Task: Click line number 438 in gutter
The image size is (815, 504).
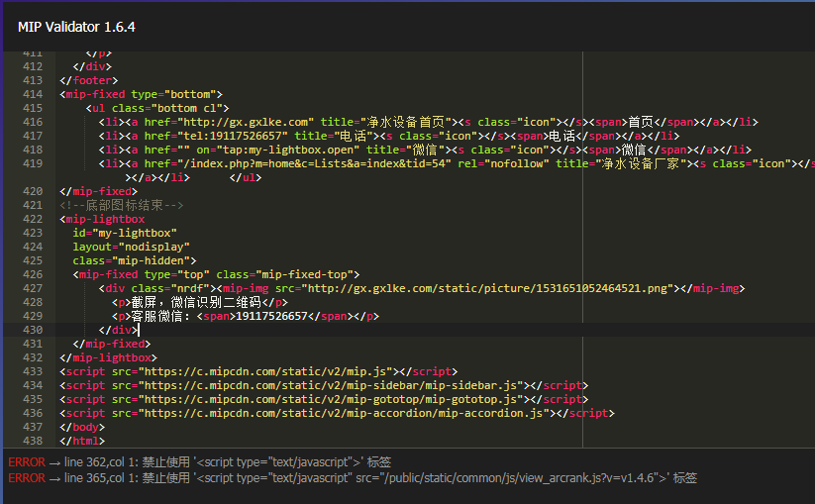Action: [33, 441]
